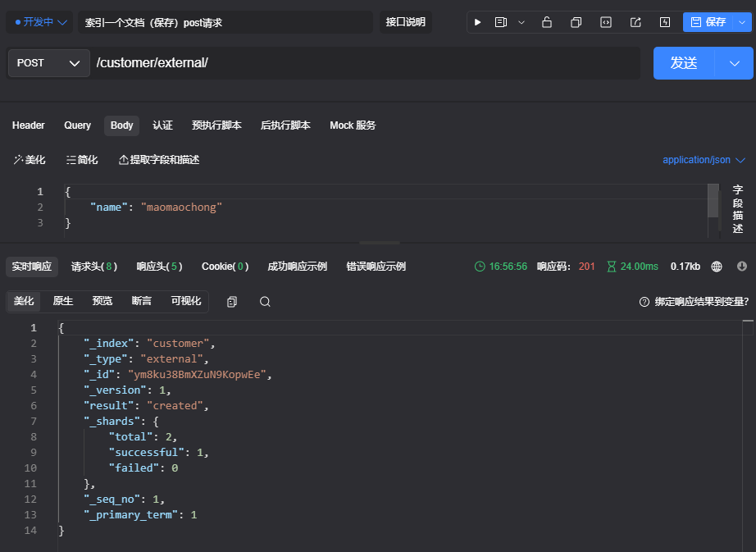The width and height of the screenshot is (756, 552).
Task: Click the "maomaochong" value in request body
Action: [181, 208]
